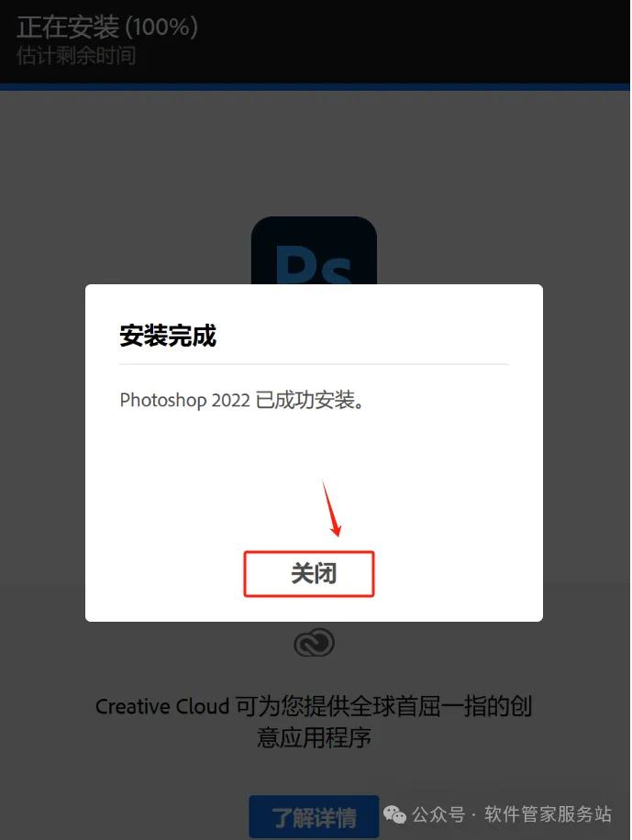The width and height of the screenshot is (632, 840).
Task: Click the Creative Cloud logo icon
Action: (x=314, y=643)
